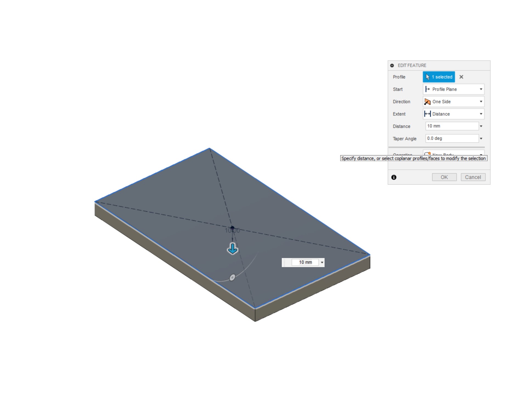Click the sketch center point dot
Screen dimensions: 532x395
(x=232, y=228)
